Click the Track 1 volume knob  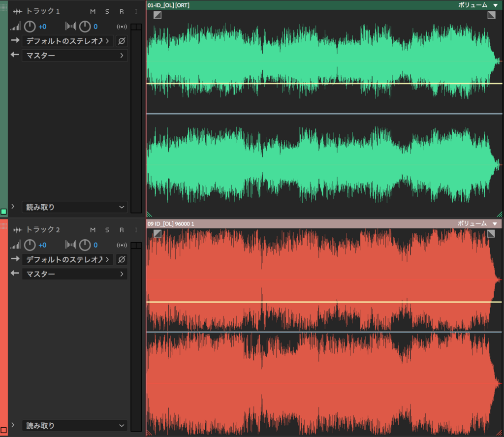[x=30, y=27]
